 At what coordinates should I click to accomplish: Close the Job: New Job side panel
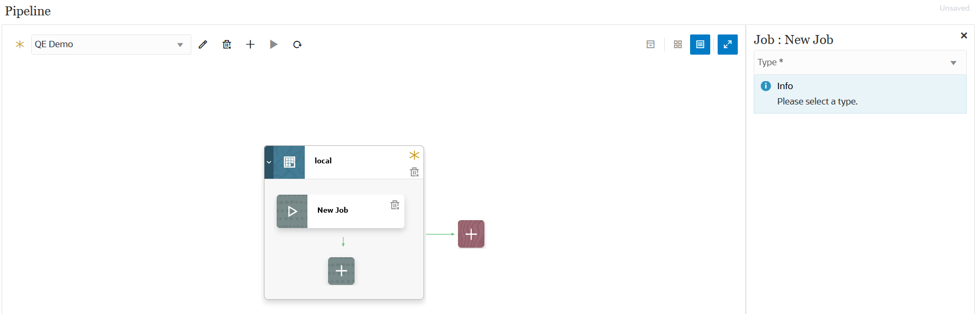pyautogui.click(x=964, y=36)
